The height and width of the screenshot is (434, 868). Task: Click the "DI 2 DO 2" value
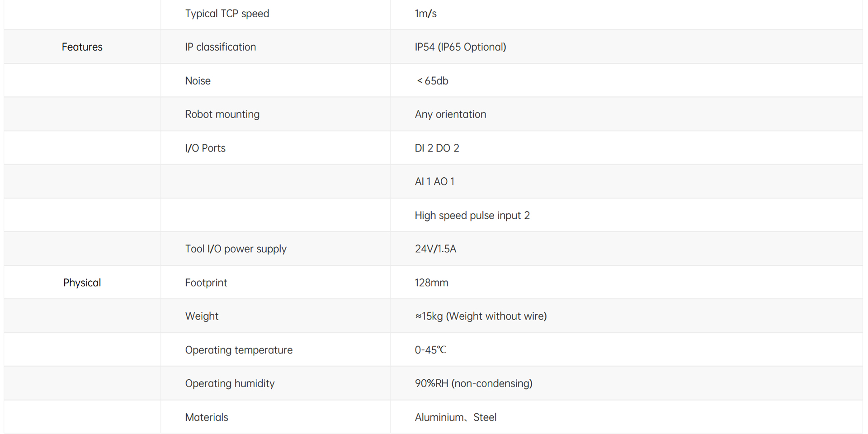click(x=437, y=148)
